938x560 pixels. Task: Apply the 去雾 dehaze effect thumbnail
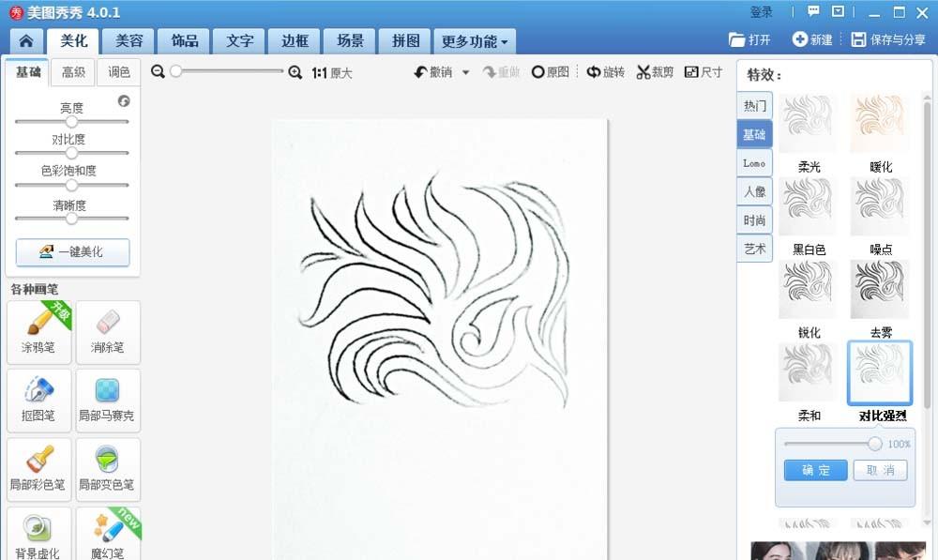click(x=880, y=291)
